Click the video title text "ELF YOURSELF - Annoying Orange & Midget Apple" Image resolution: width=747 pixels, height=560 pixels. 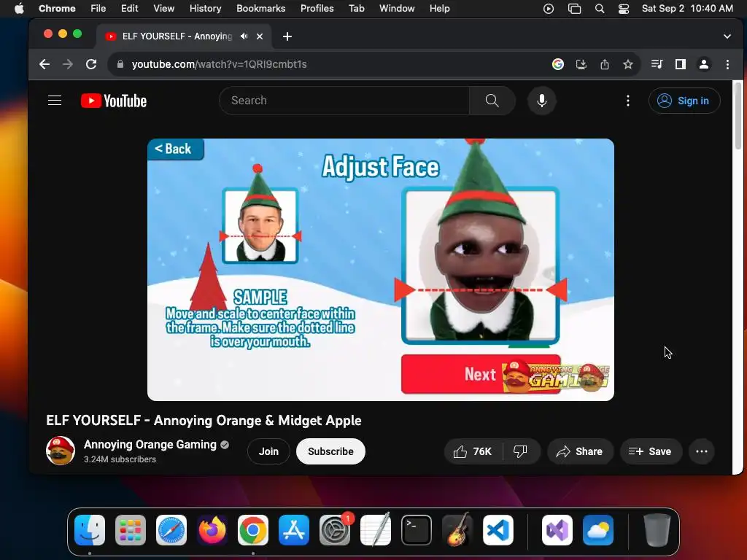click(204, 421)
